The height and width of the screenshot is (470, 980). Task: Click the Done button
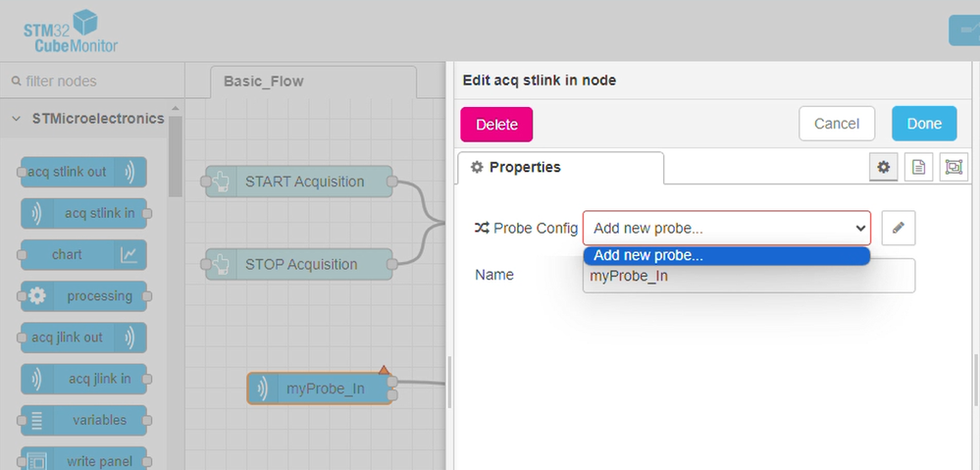point(924,124)
